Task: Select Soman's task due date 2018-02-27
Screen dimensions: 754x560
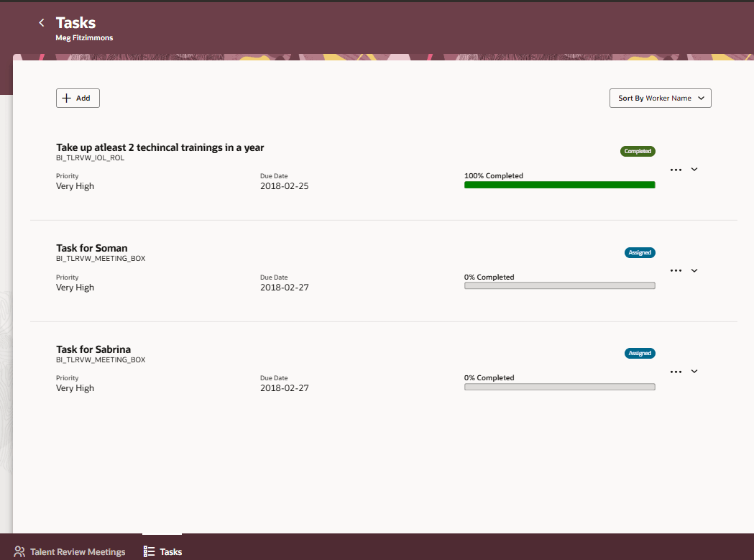Action: 284,288
